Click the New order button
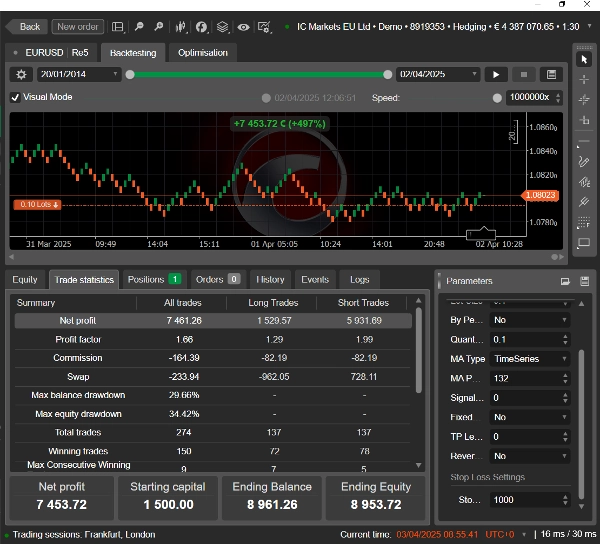The height and width of the screenshot is (544, 600). point(78,27)
